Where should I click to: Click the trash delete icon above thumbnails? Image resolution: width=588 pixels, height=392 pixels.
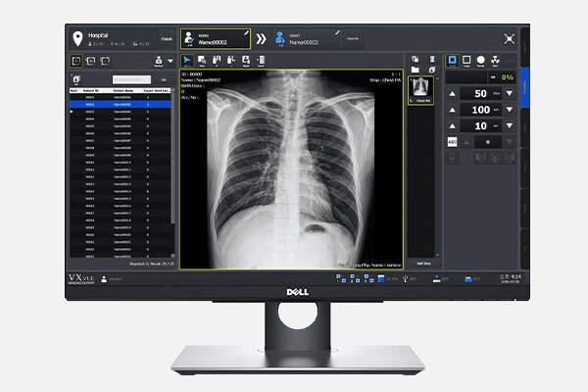[432, 59]
